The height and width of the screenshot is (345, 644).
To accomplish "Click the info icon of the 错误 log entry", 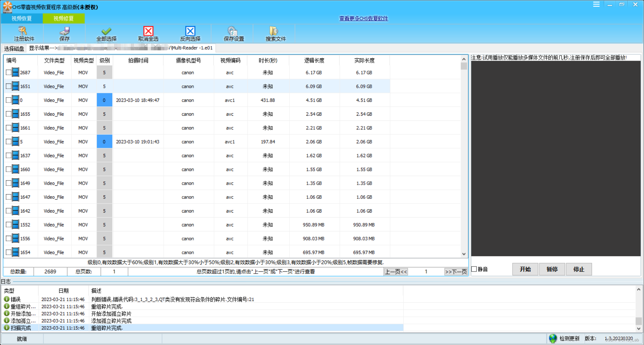I will [6, 299].
